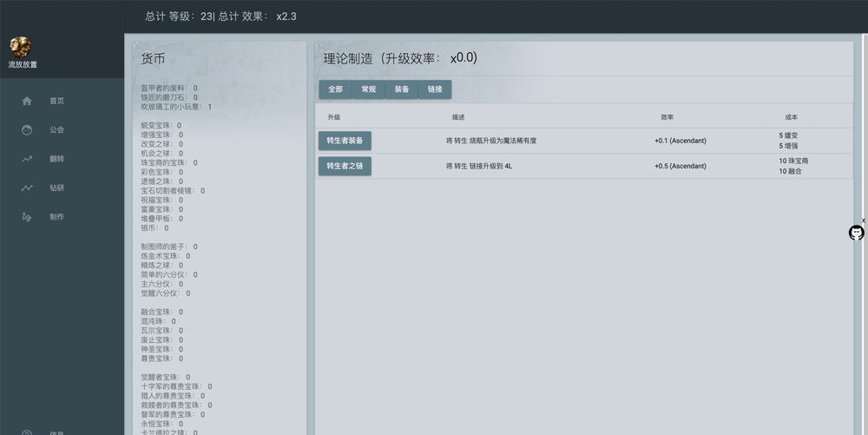Click the 银币 currency row
This screenshot has width=868, height=435.
pyautogui.click(x=155, y=228)
